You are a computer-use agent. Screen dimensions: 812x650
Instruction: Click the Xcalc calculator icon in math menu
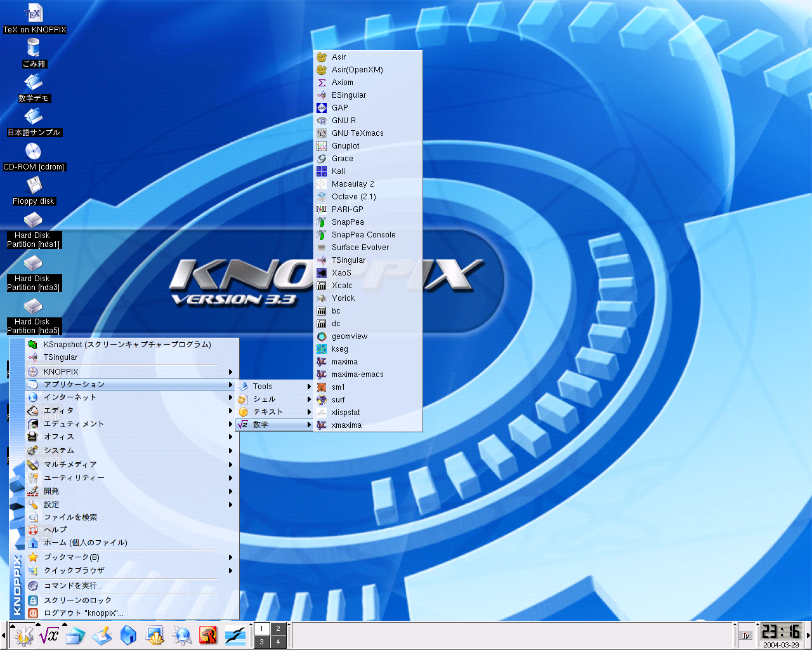pos(322,286)
